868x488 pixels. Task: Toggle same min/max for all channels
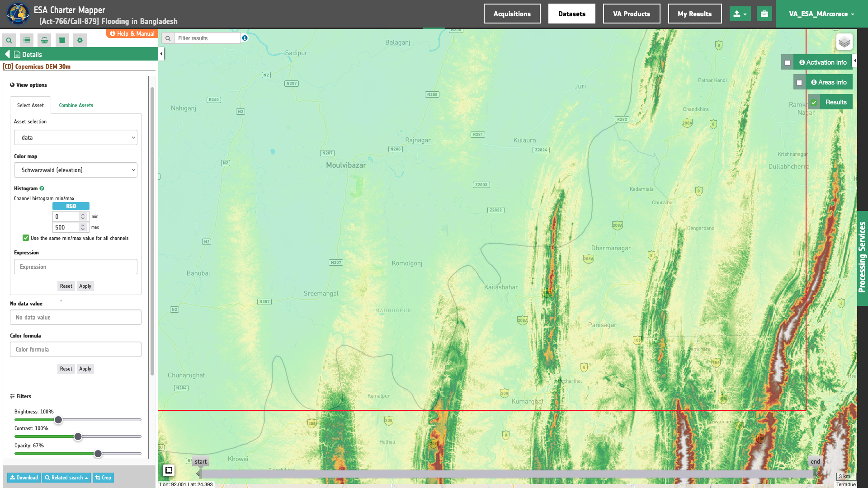click(x=26, y=238)
